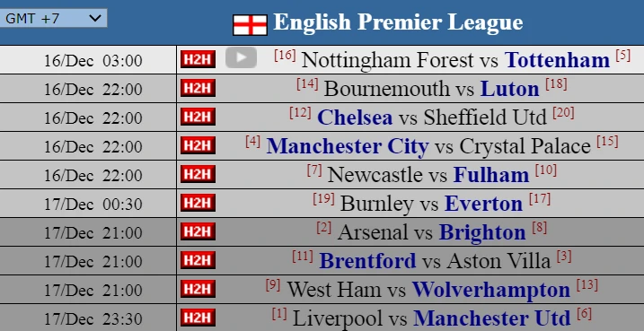Open H2H for Chelsea vs Sheffield Utd
This screenshot has height=331, width=644.
tap(198, 118)
